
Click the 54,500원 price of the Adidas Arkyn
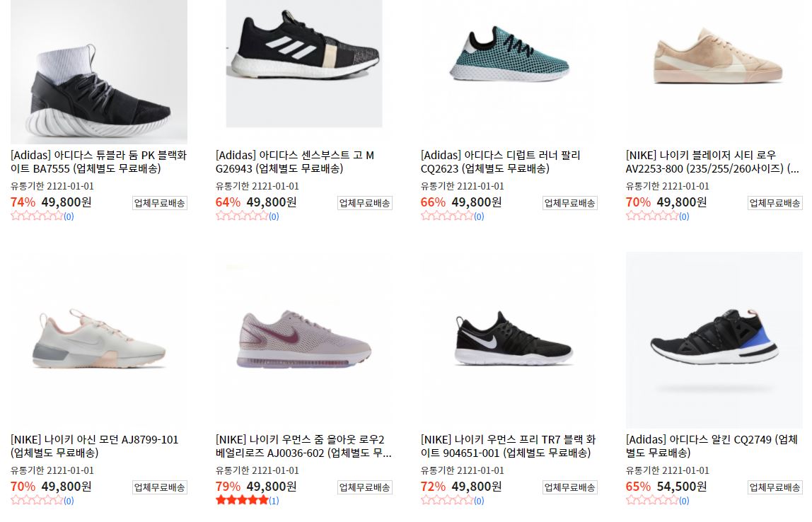tap(682, 486)
